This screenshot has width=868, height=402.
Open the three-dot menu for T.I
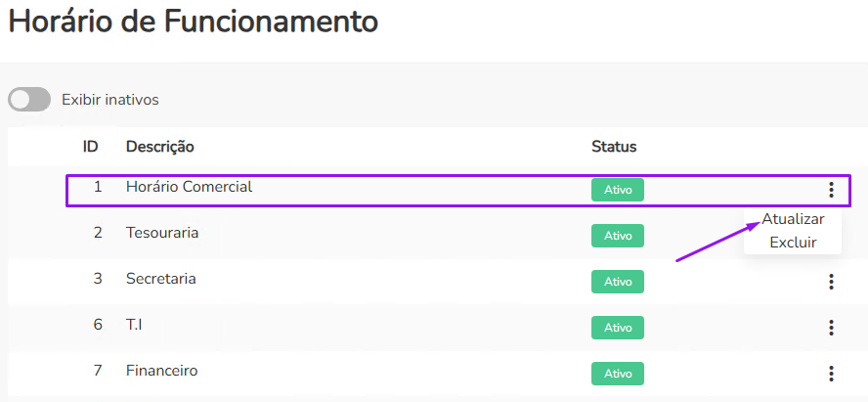[x=831, y=328]
